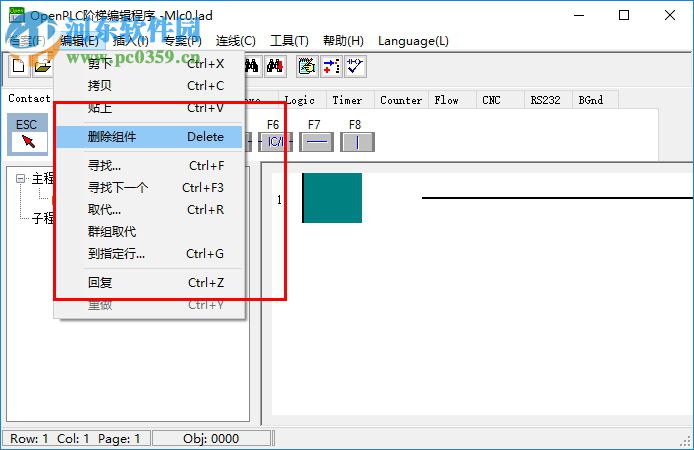The image size is (694, 450).
Task: Open the Language(L) menu
Action: click(413, 41)
